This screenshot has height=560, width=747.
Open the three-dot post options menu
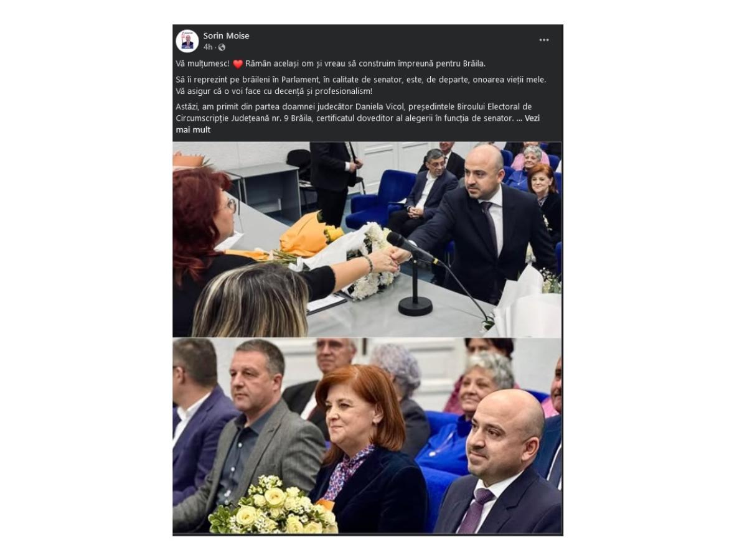pos(544,40)
